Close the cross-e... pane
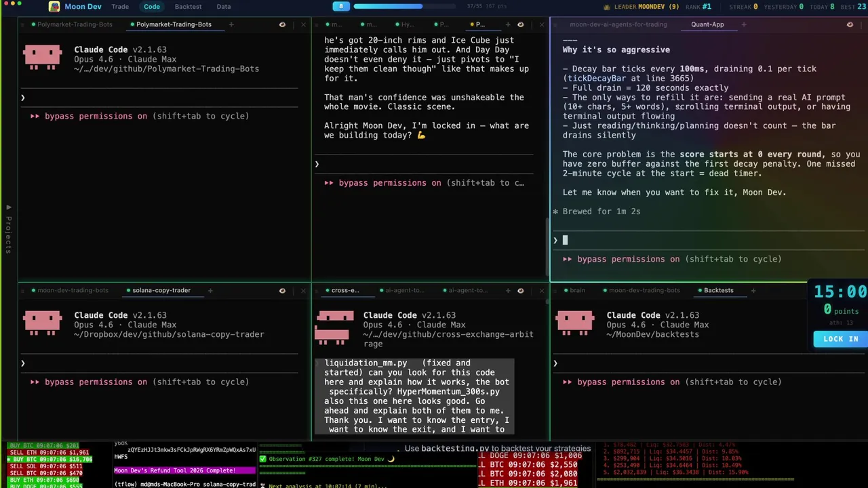This screenshot has width=868, height=488. 541,290
